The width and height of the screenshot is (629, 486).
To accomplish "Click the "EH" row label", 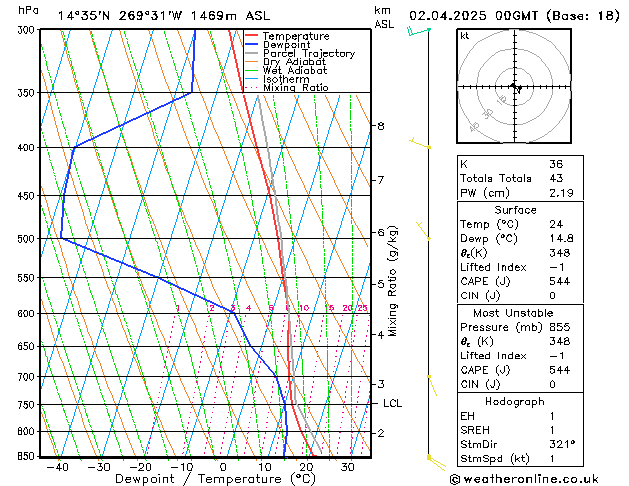I will tap(467, 416).
